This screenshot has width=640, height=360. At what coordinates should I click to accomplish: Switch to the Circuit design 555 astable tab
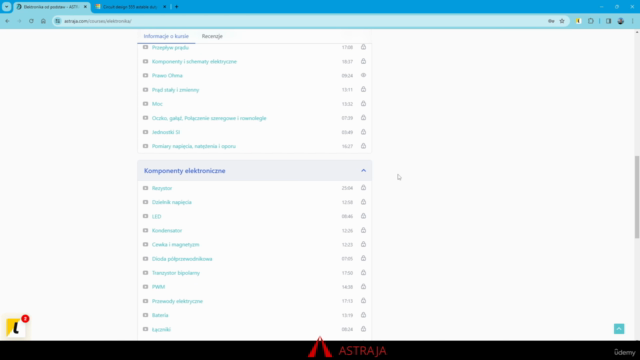(x=129, y=7)
